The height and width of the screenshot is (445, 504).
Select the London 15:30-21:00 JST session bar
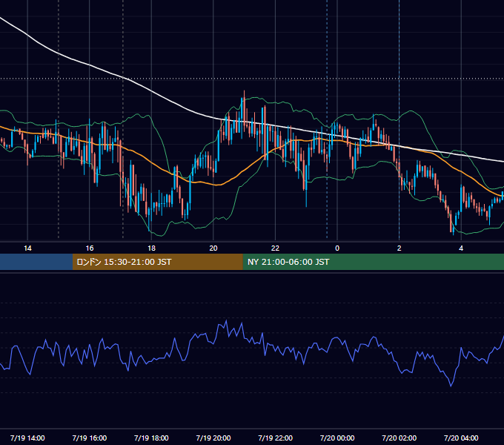[157, 262]
